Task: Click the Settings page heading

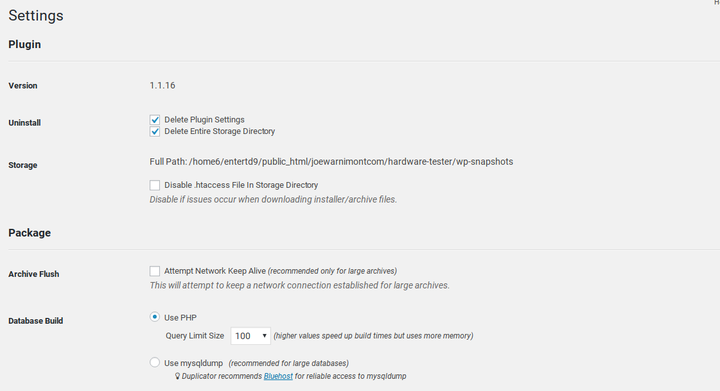Action: pyautogui.click(x=36, y=16)
